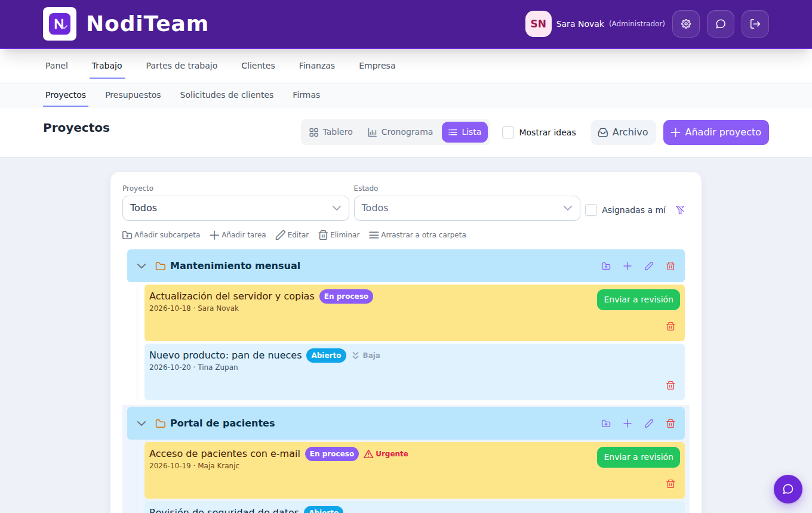Delete Portal de pacientes folder via trash icon
The image size is (812, 513).
[670, 424]
